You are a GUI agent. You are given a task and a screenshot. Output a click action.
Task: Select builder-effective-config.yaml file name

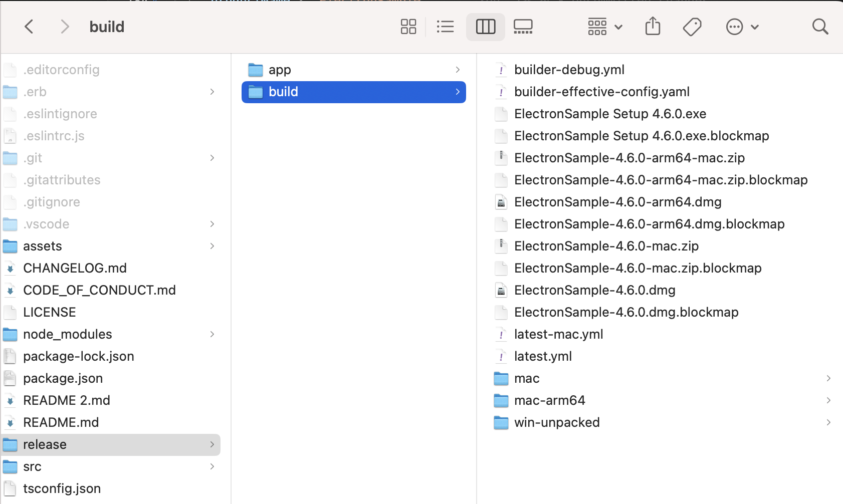pyautogui.click(x=602, y=92)
